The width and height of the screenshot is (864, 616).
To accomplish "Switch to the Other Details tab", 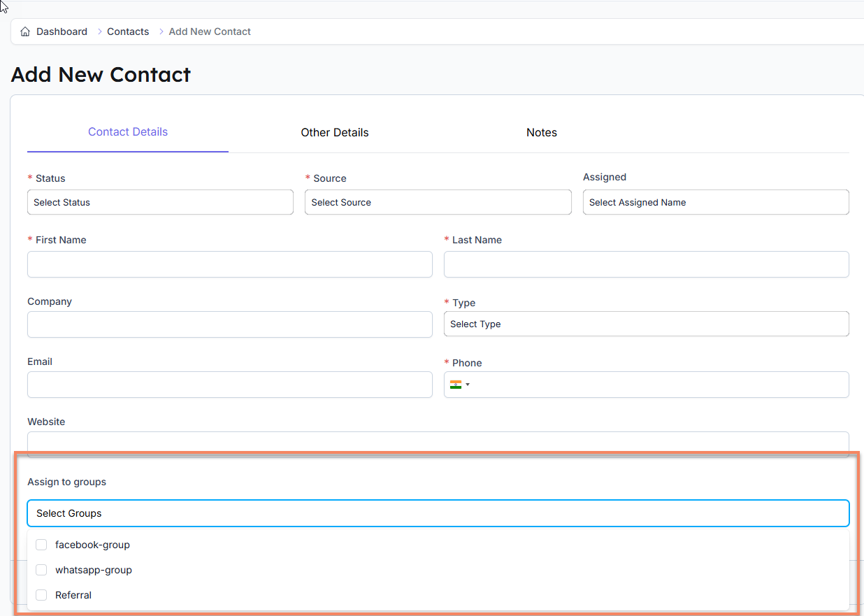I will click(x=334, y=132).
